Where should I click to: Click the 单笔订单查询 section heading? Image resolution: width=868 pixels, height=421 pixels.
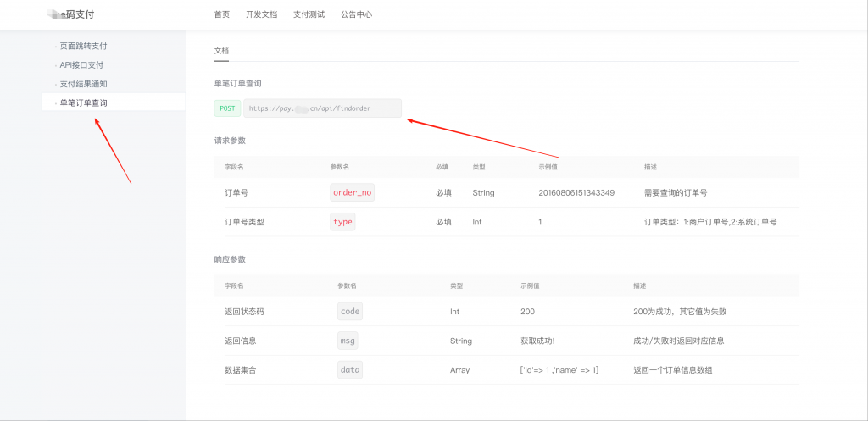pos(238,84)
